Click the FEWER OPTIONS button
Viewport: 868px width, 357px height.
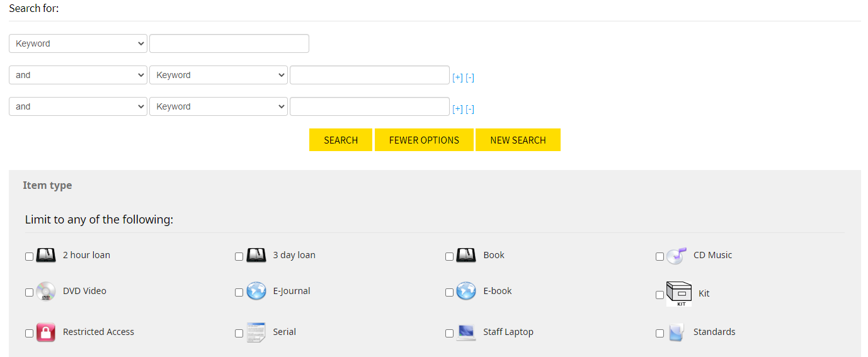pos(424,140)
